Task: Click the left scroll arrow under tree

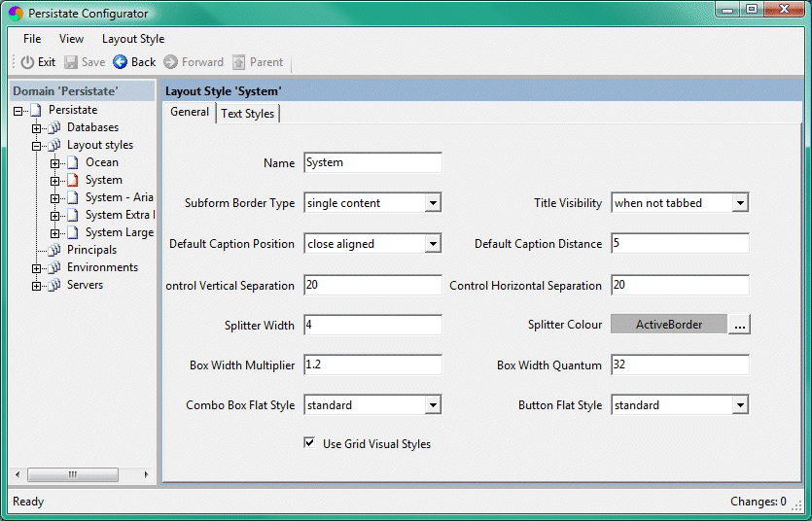Action: tap(18, 474)
